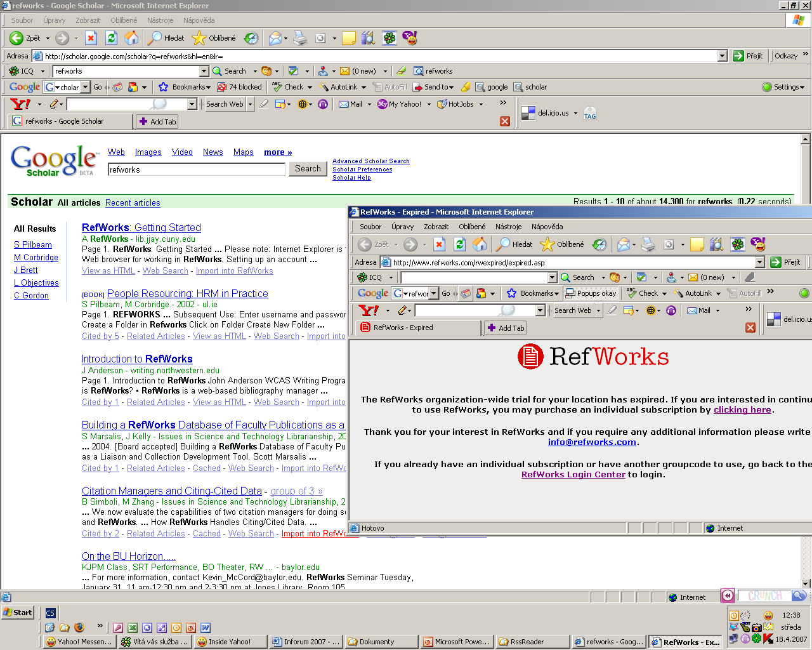This screenshot has width=812, height=650.
Task: Switch to Inforum 2007 taskbar item
Action: click(x=306, y=642)
